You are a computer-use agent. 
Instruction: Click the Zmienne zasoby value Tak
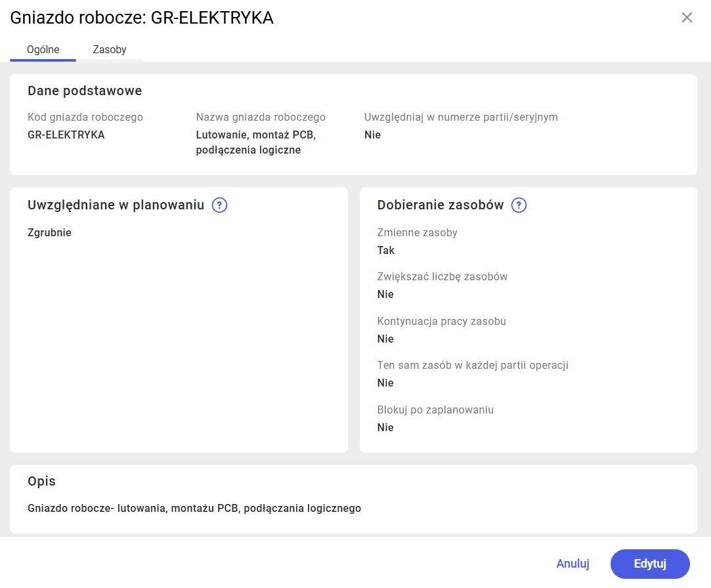(385, 250)
